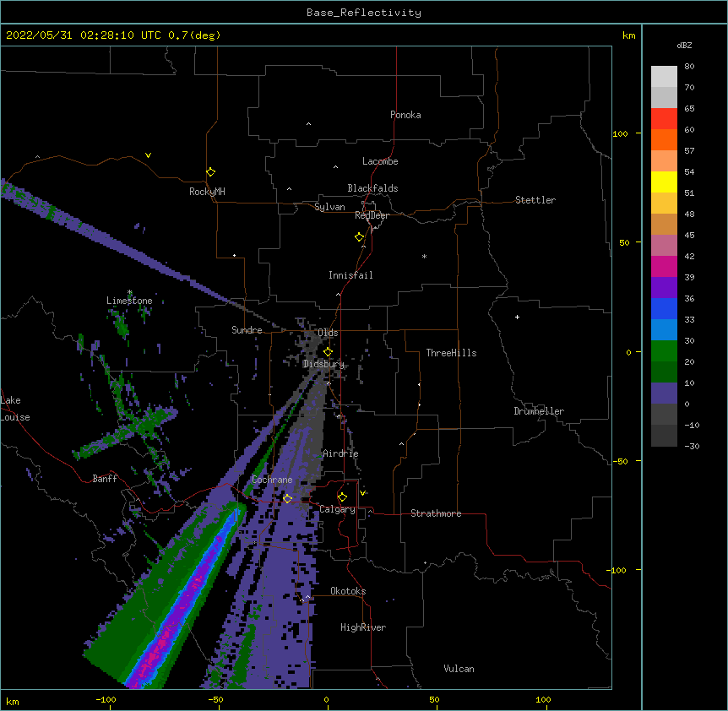Screen dimensions: 728x711
Task: Select the Sundre label
Action: pyautogui.click(x=247, y=330)
